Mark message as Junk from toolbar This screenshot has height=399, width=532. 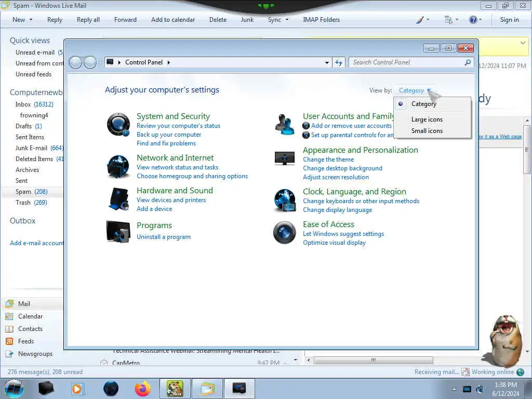[x=247, y=20]
